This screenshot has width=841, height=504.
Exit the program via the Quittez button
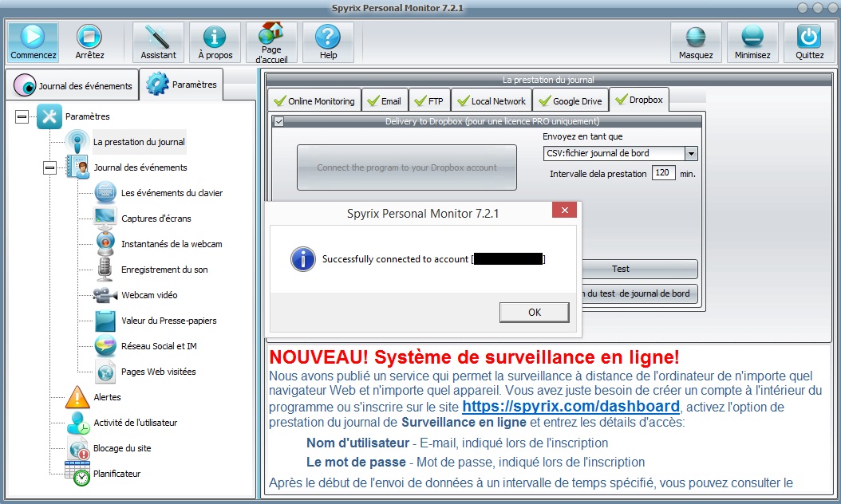809,41
